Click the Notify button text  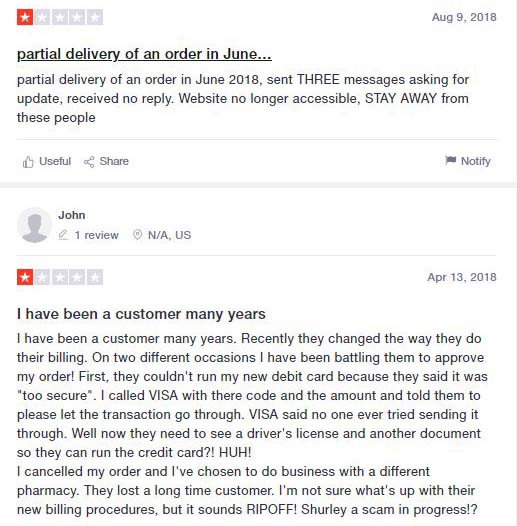pyautogui.click(x=476, y=161)
